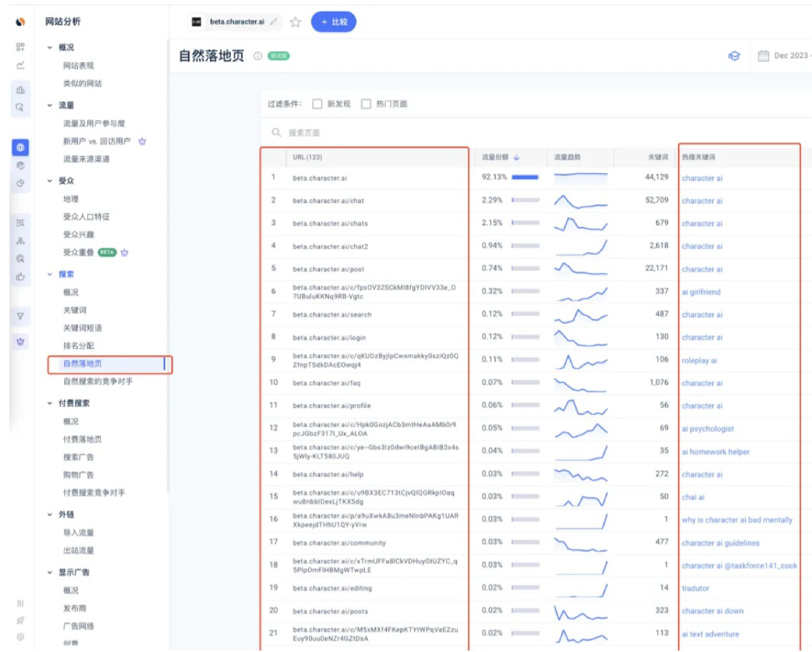Viewport: 812px width, 652px height.
Task: Click the info icon beside 自然落地页 title
Action: 258,56
